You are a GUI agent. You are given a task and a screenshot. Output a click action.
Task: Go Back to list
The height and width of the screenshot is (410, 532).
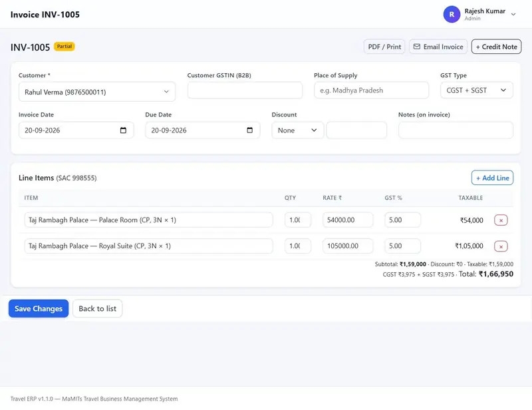pyautogui.click(x=97, y=308)
